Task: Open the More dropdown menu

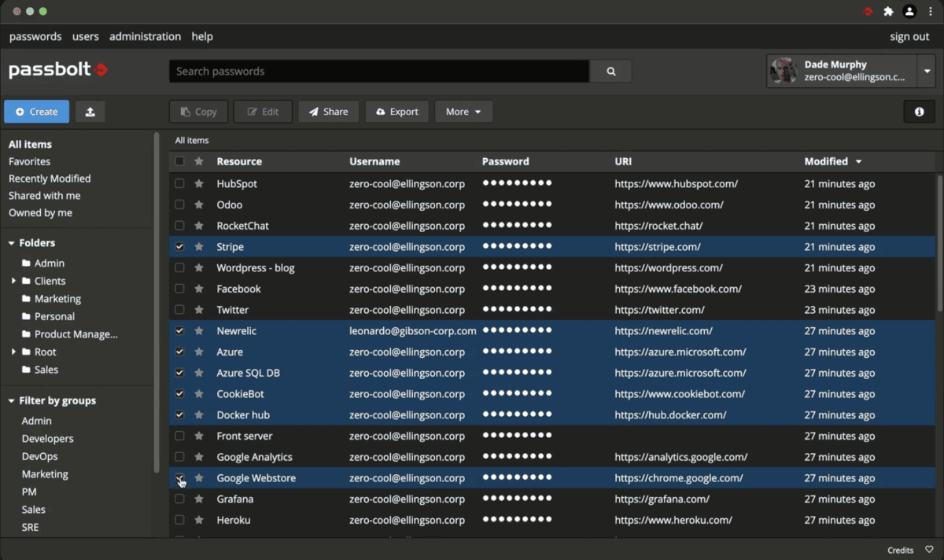Action: [463, 112]
